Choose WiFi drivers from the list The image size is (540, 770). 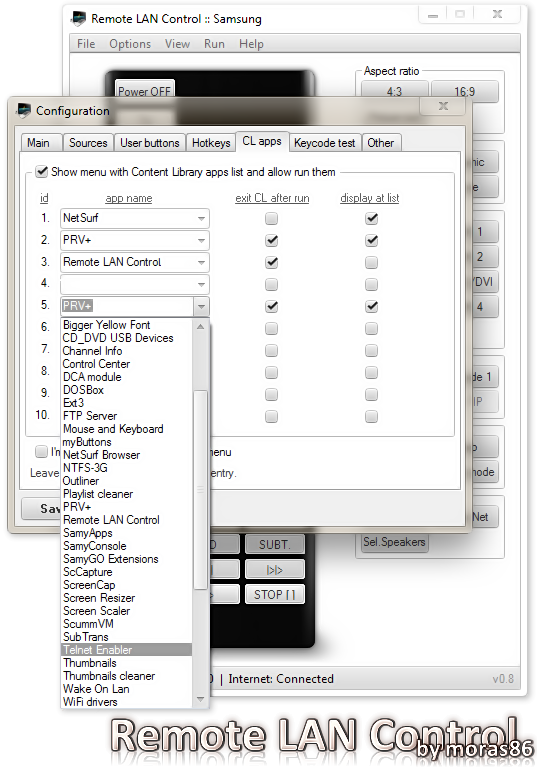coord(126,702)
